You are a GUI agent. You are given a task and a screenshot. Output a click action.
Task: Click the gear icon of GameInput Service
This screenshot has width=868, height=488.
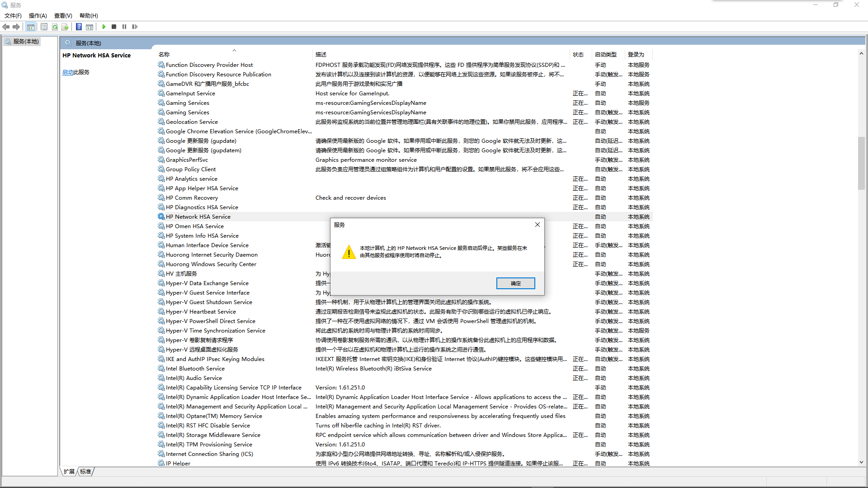pos(161,93)
